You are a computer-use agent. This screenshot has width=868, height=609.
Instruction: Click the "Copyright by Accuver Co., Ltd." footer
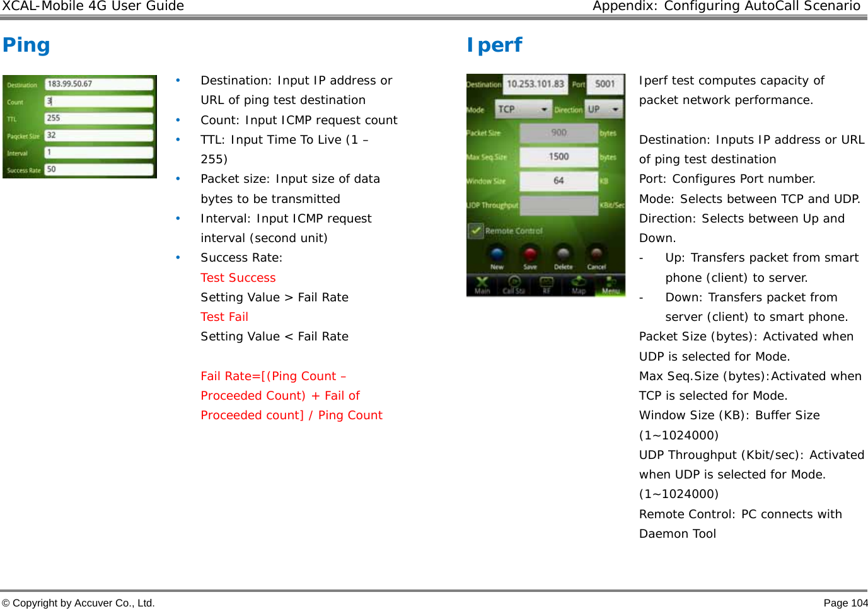(78, 603)
